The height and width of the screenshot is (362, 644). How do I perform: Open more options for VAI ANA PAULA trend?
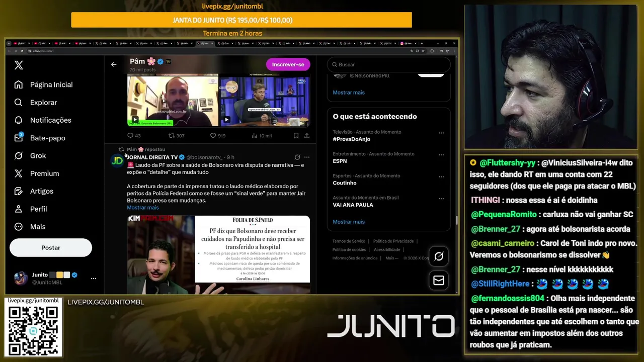[441, 199]
